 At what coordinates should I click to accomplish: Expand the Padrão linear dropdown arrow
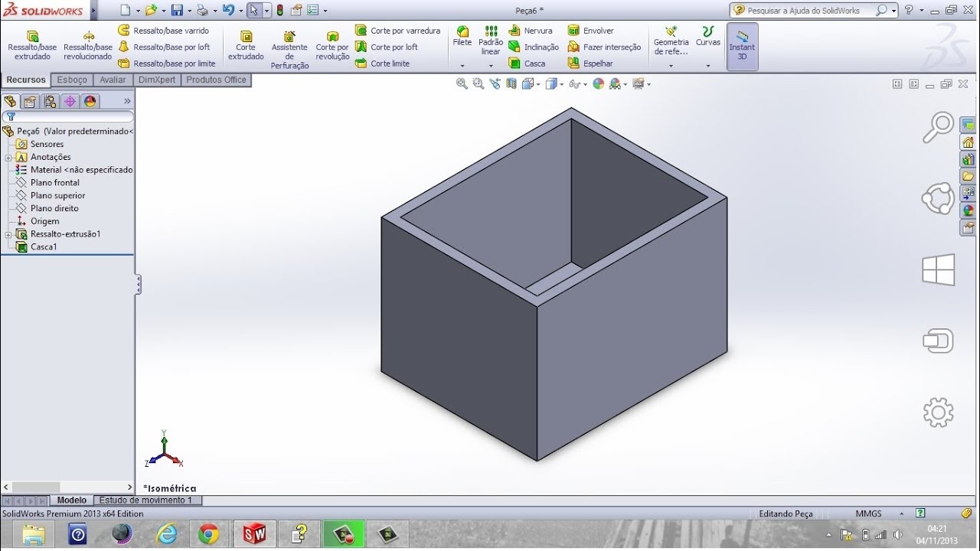pos(491,66)
